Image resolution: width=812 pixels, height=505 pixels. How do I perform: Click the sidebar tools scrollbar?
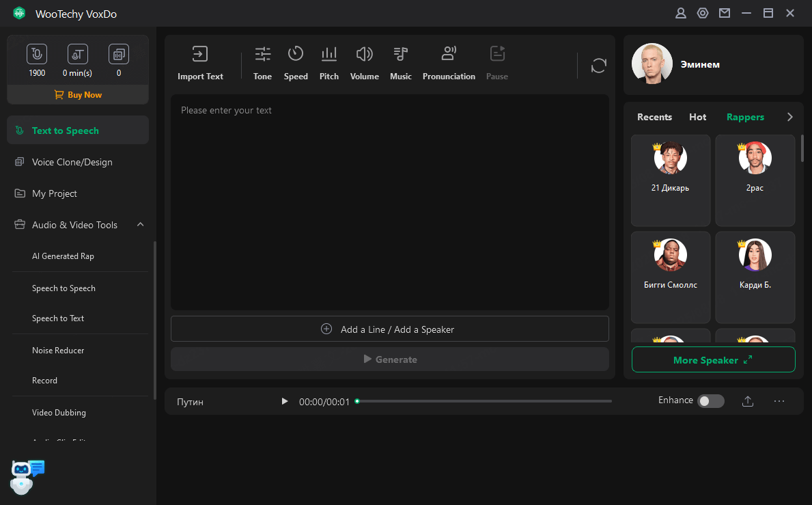click(x=154, y=320)
